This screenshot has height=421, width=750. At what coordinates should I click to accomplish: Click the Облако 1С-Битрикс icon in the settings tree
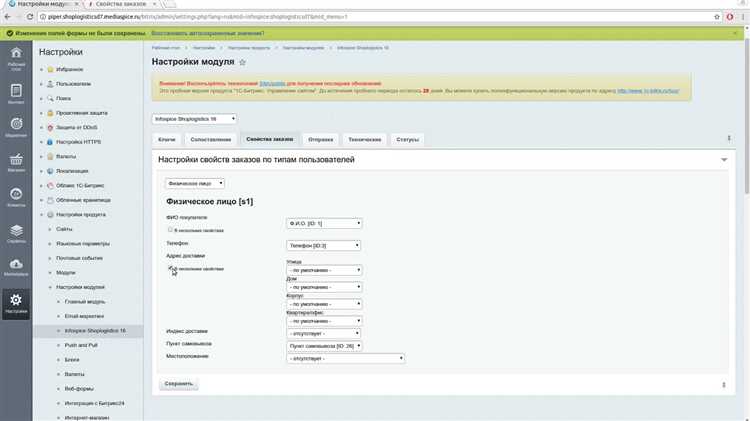tap(50, 186)
